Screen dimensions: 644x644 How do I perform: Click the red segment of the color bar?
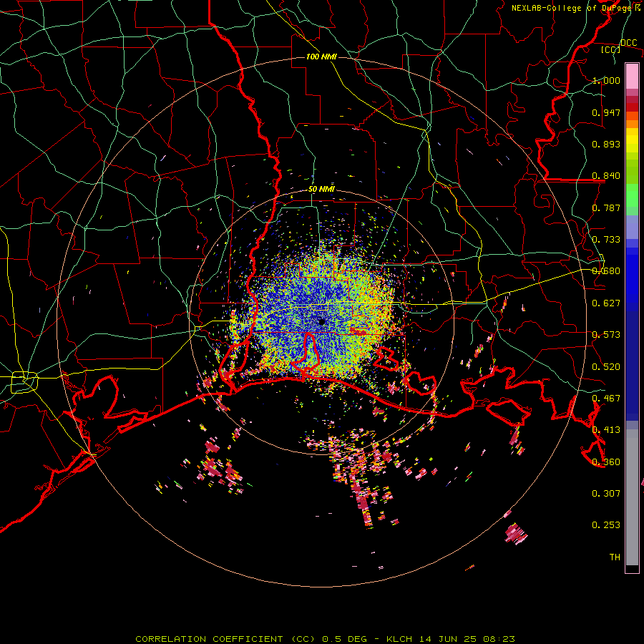click(x=632, y=107)
